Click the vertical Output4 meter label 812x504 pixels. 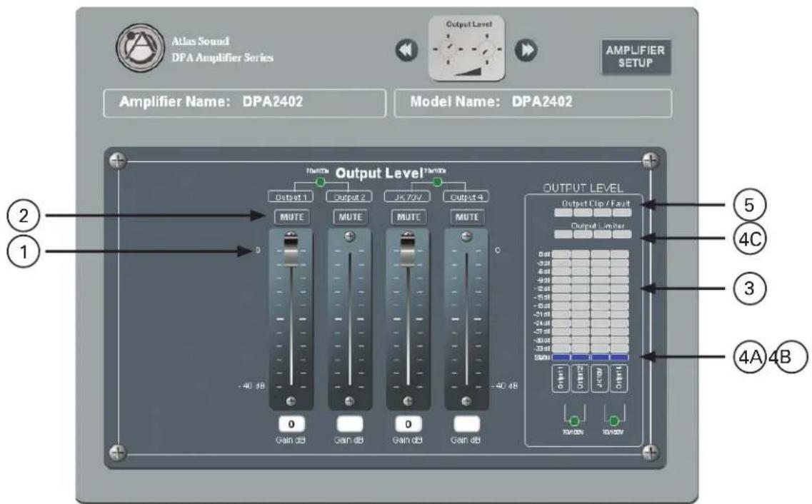619,378
